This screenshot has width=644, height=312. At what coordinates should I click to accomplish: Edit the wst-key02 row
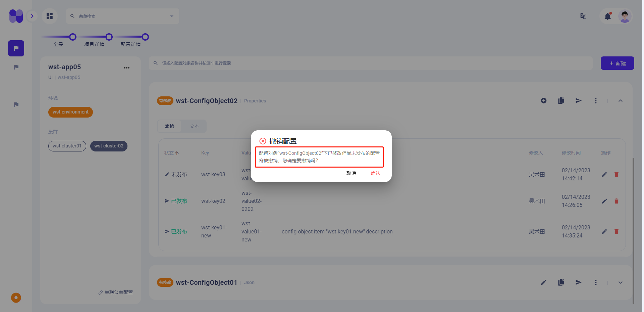(x=604, y=201)
